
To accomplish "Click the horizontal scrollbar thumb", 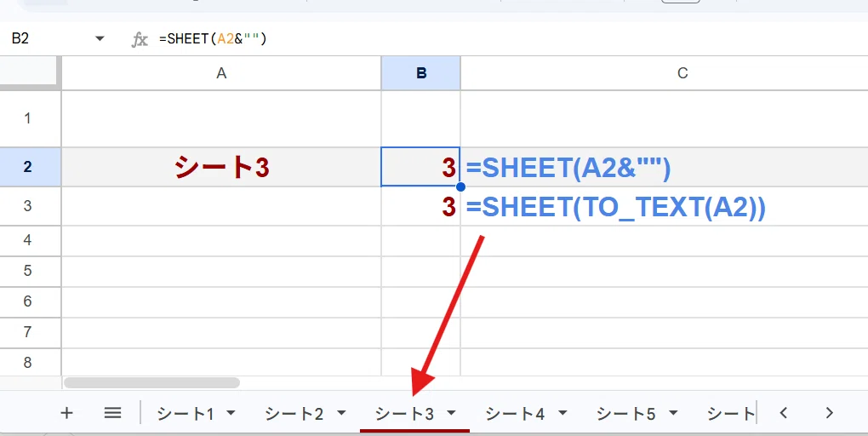I will (x=152, y=383).
